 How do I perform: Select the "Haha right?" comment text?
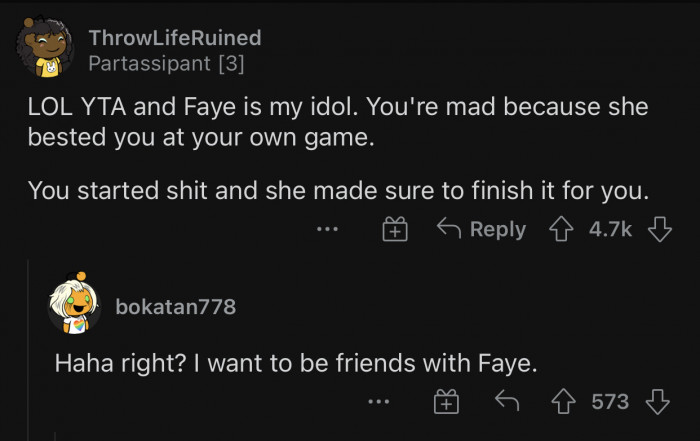point(296,363)
